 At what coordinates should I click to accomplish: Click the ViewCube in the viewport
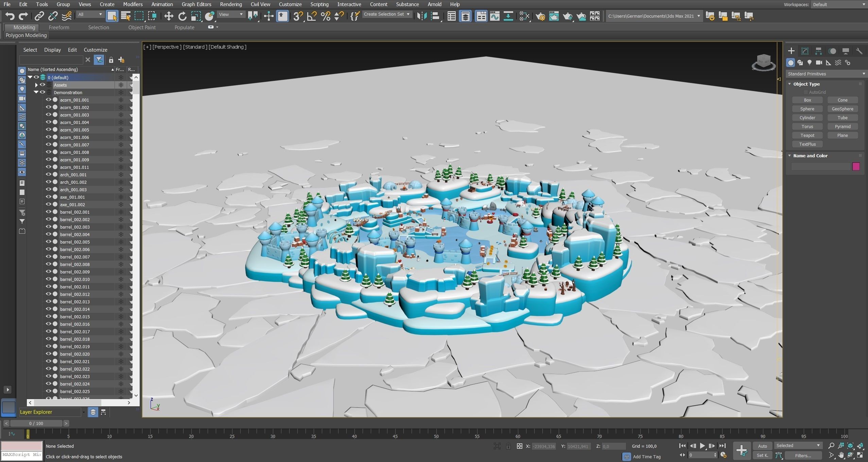[x=764, y=62]
